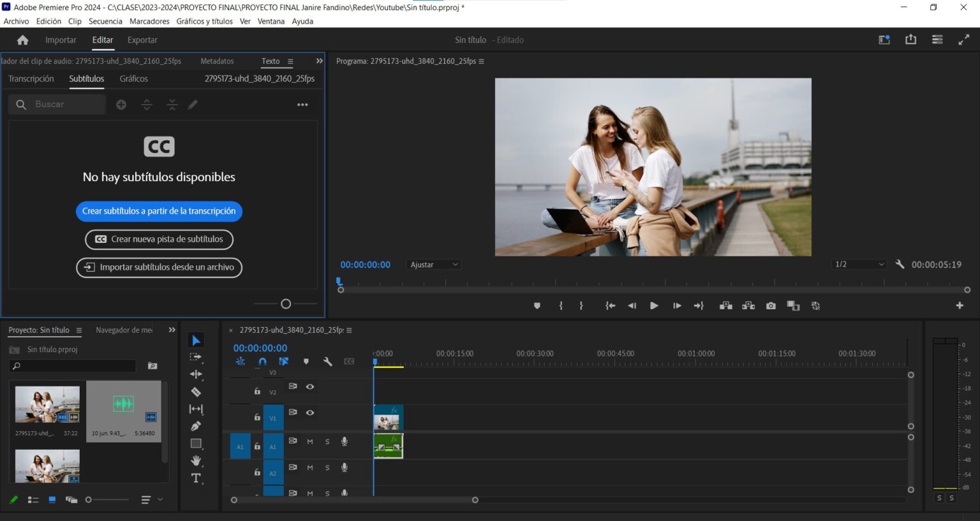Screen dimensions: 980x521
Task: Open the Home screen icon
Action: coord(23,40)
